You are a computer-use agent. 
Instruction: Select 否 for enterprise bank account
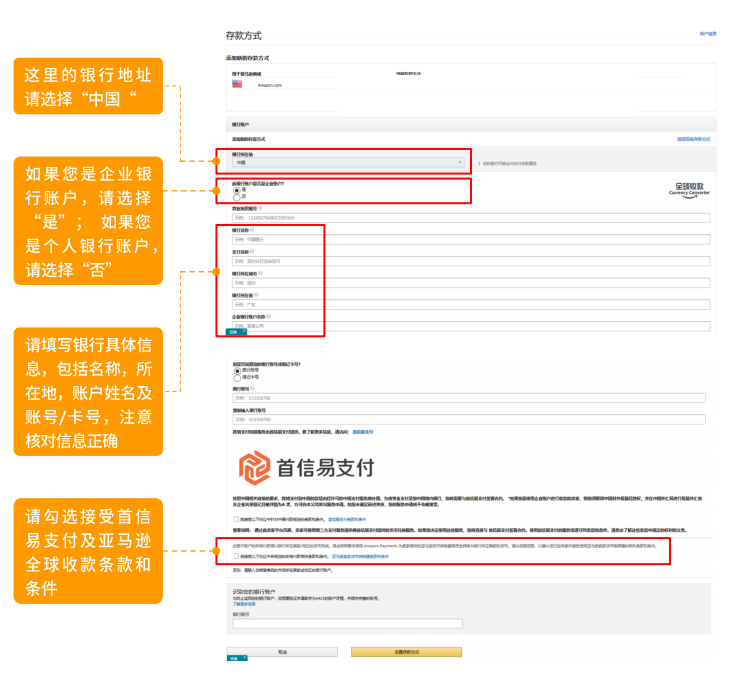pyautogui.click(x=237, y=197)
